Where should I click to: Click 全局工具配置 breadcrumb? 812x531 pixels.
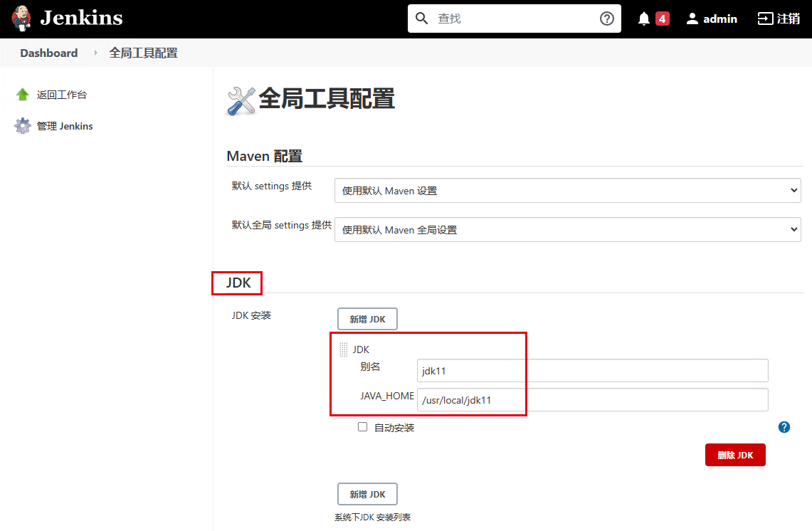coord(144,53)
